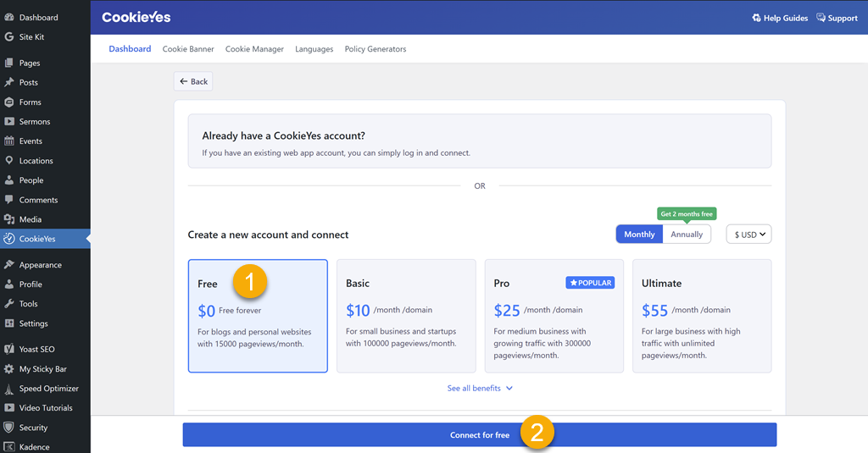Open the Languages tab
Screen dimensions: 868x453
(x=314, y=48)
